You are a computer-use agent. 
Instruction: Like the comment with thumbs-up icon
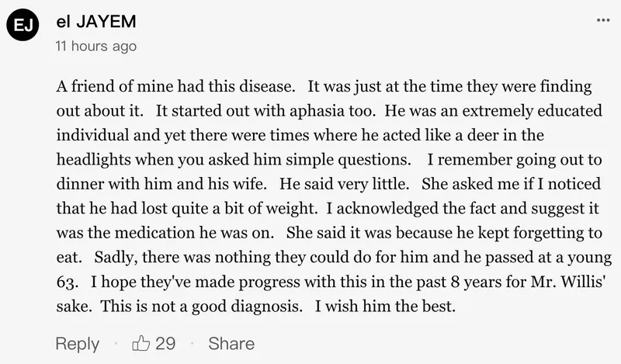pyautogui.click(x=141, y=342)
